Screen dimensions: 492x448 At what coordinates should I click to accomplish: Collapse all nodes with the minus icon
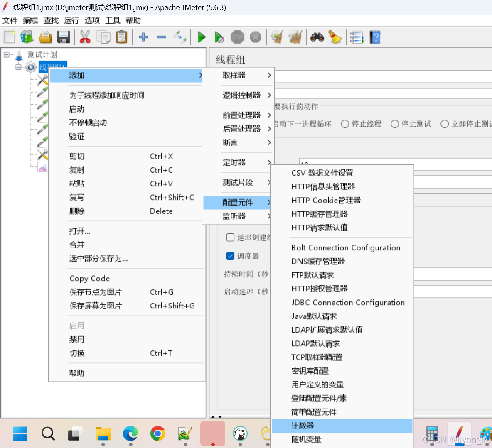[161, 37]
